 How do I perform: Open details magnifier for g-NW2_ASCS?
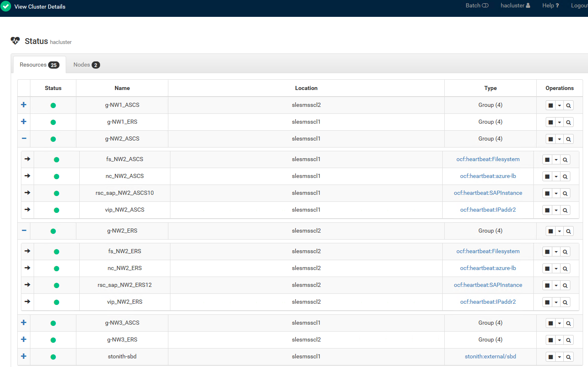(x=568, y=139)
